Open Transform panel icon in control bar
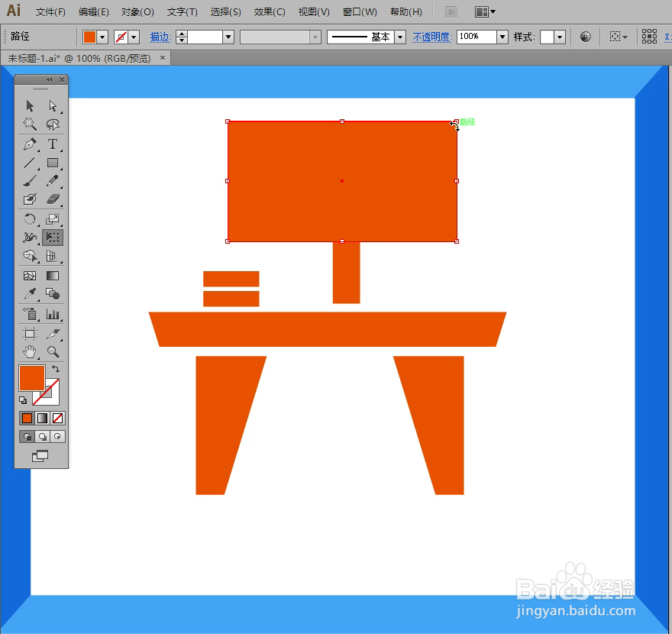The height and width of the screenshot is (634, 672). [x=649, y=37]
